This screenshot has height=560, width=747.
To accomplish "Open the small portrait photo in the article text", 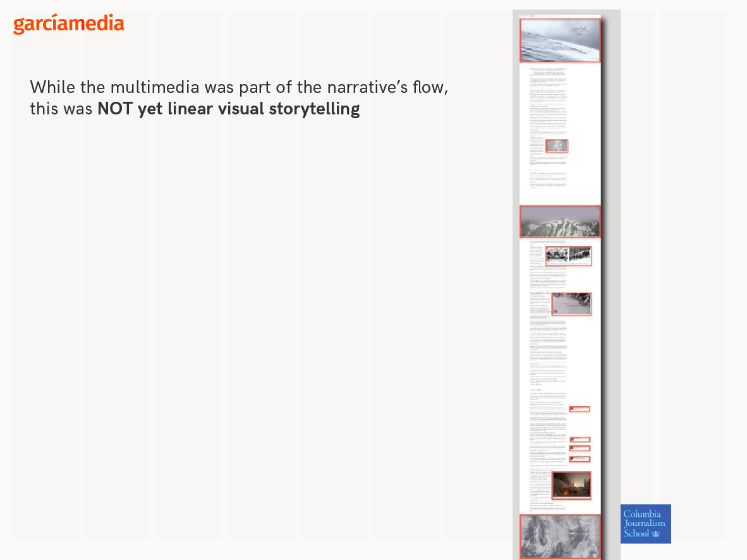I will click(x=557, y=146).
